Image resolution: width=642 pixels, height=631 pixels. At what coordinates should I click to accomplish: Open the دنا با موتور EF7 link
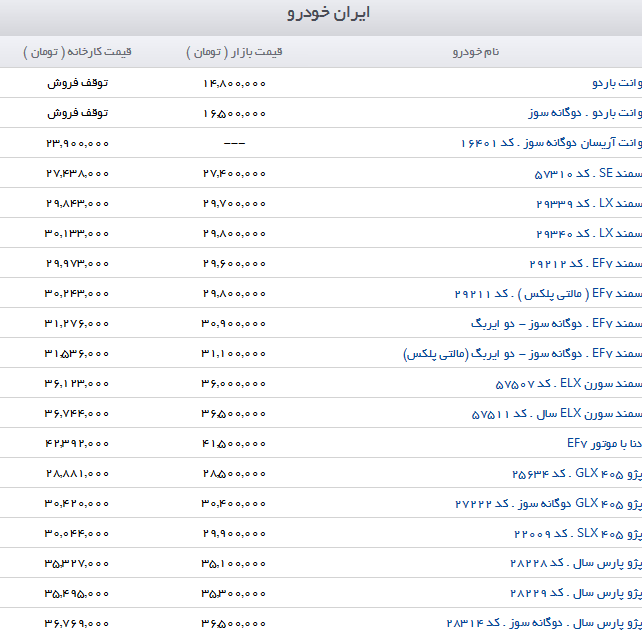(604, 443)
